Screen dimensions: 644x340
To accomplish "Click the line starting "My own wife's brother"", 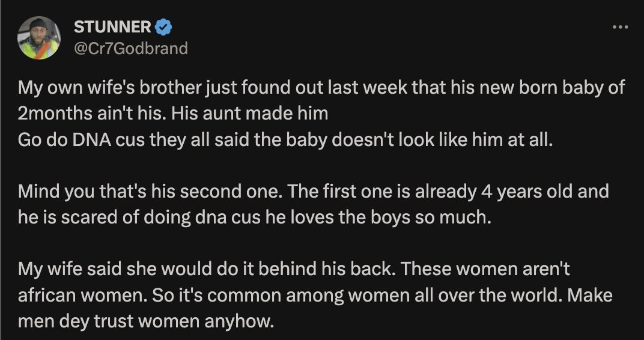I will pyautogui.click(x=321, y=88).
